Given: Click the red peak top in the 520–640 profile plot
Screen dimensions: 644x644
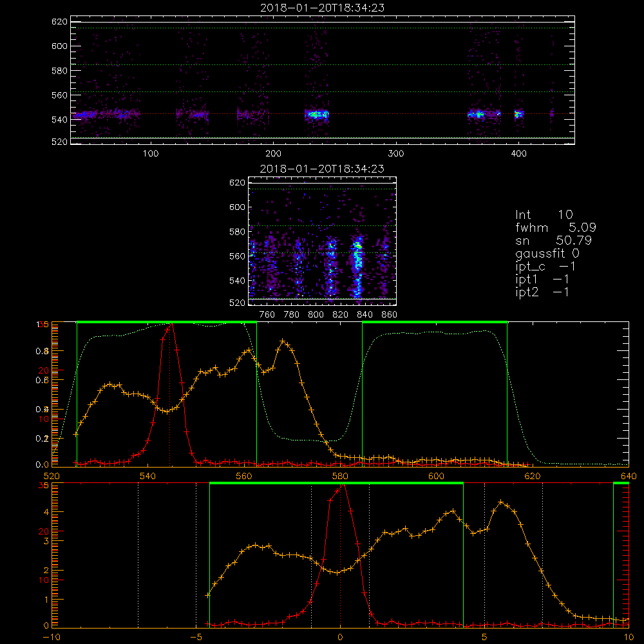Looking at the screenshot, I should pyautogui.click(x=171, y=325).
